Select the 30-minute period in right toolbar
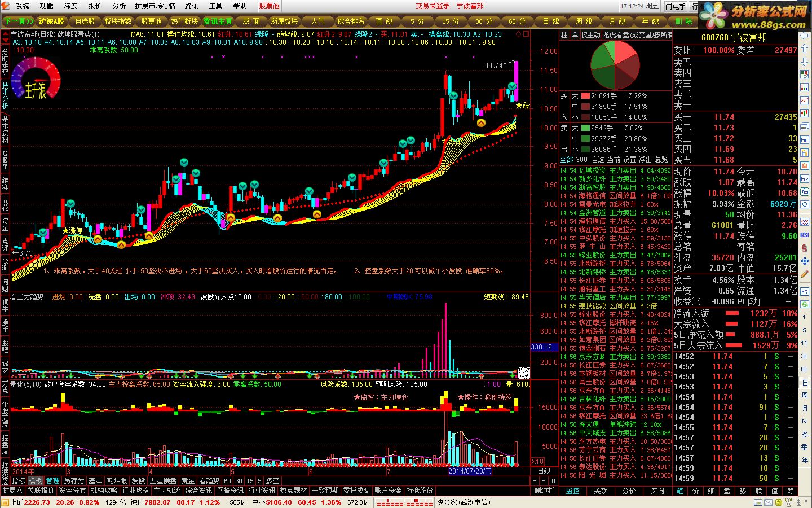This screenshot has width=812, height=508. [x=805, y=356]
